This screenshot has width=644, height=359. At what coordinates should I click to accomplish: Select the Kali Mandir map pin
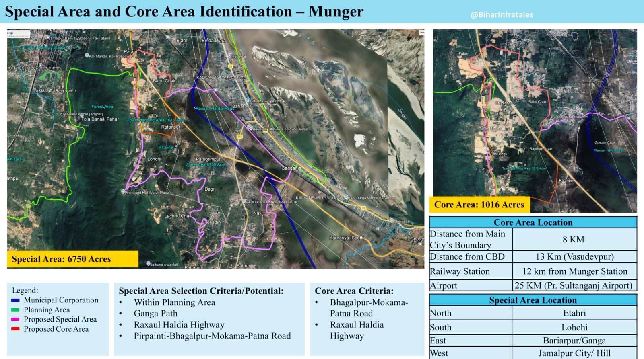87,56
